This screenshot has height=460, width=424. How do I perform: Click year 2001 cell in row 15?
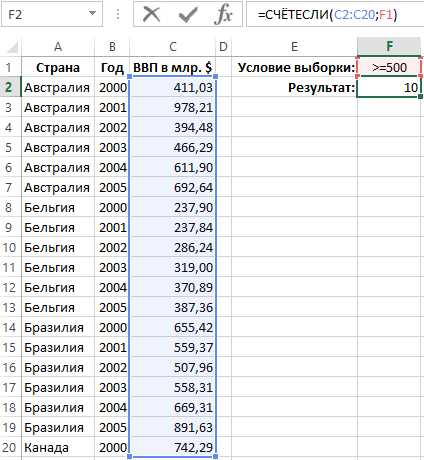pos(112,347)
